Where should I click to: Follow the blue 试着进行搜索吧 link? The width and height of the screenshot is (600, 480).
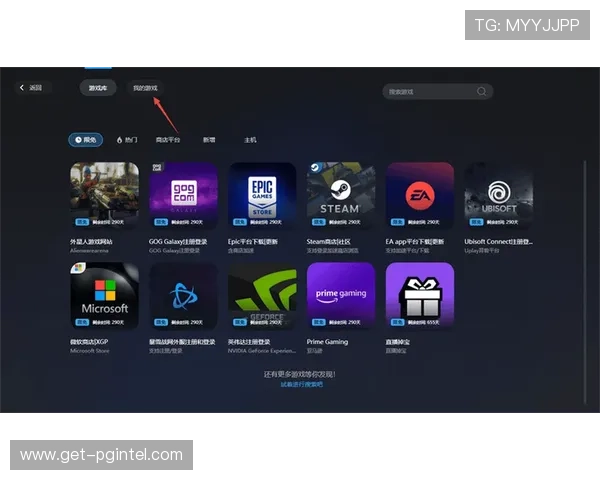pos(302,384)
